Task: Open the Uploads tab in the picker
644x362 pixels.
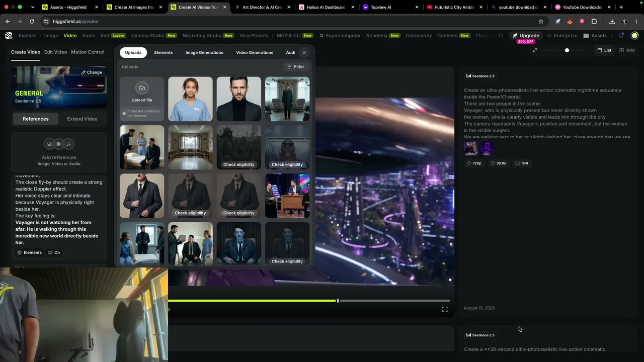Action: pos(133,52)
